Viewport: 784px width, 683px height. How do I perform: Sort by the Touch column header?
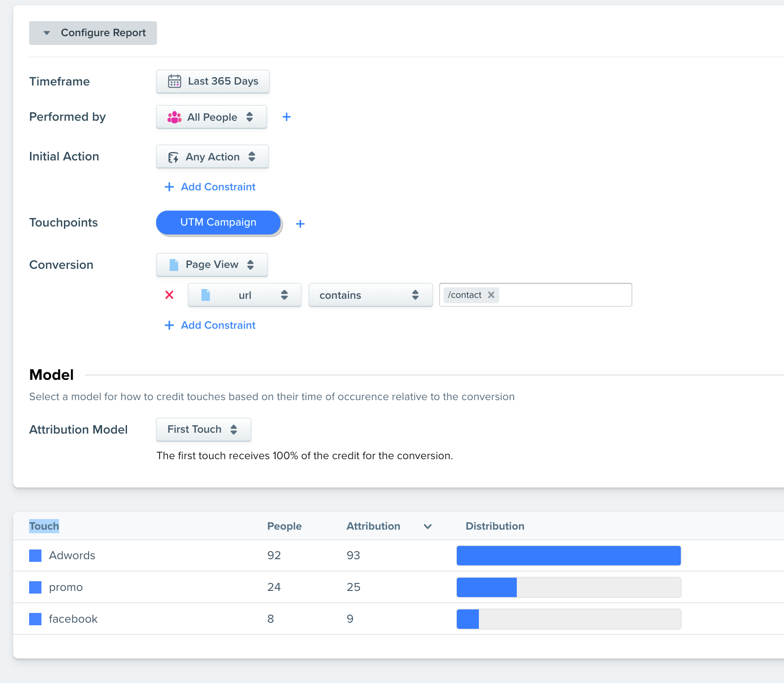point(44,526)
